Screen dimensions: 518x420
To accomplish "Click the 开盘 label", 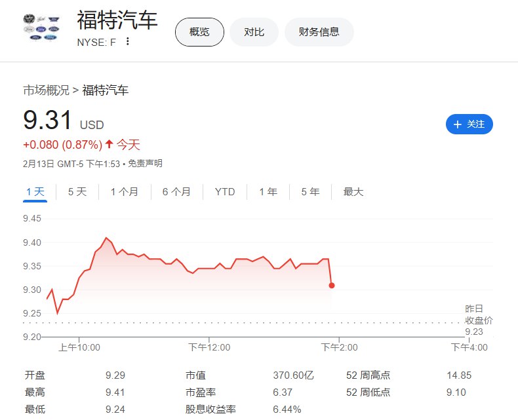I will pos(35,375).
